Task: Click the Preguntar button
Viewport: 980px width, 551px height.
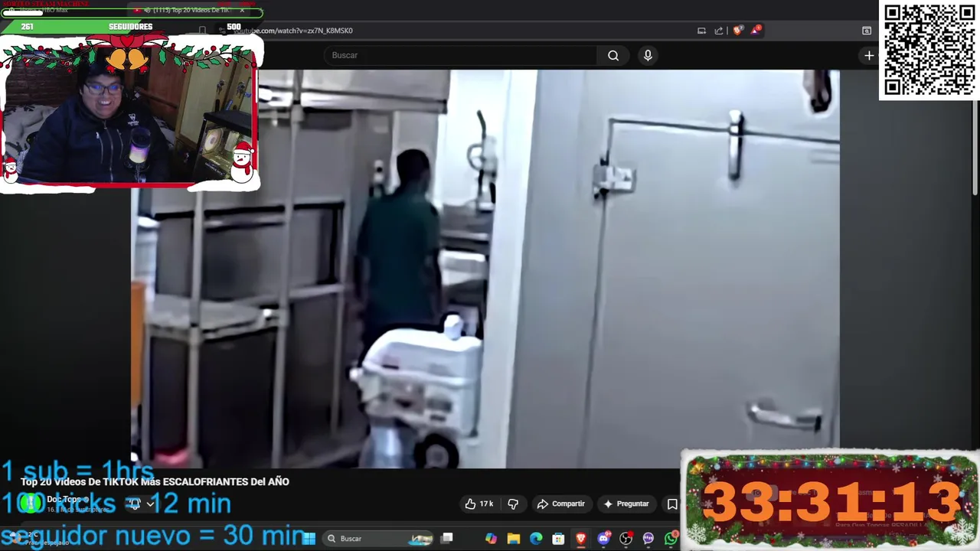Action: 626,504
